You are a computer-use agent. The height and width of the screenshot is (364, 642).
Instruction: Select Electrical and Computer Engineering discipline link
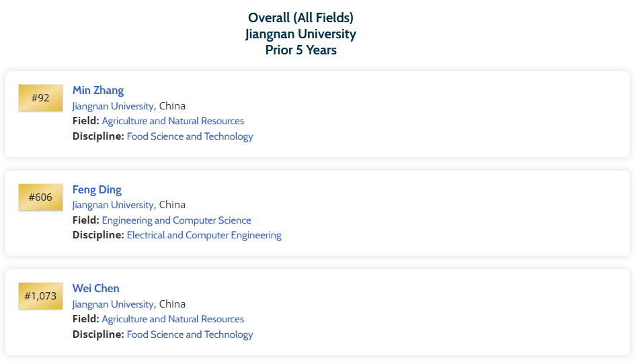click(x=204, y=235)
